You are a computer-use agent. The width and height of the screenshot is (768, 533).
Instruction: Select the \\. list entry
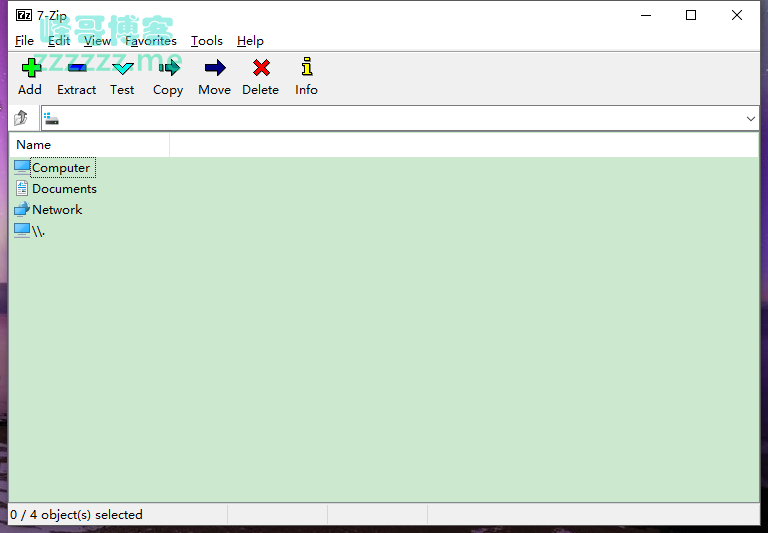point(38,231)
